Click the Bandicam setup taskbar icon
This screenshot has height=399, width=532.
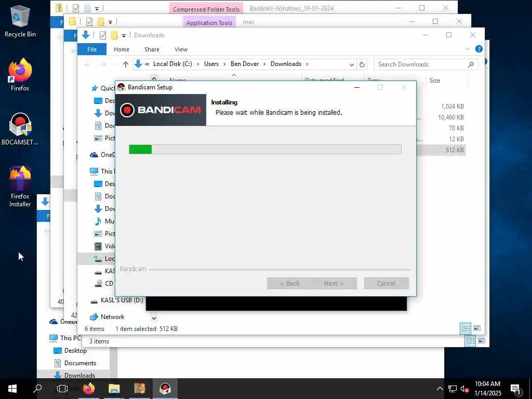click(165, 389)
